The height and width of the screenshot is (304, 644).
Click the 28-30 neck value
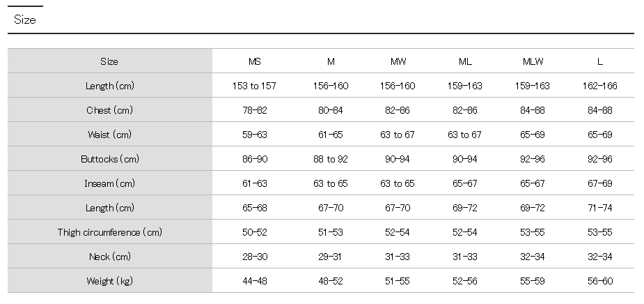[254, 257]
